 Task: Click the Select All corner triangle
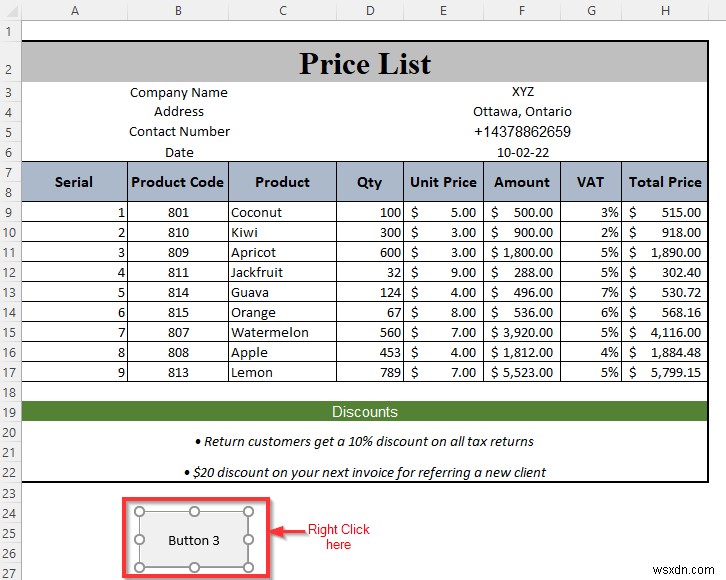(x=11, y=10)
